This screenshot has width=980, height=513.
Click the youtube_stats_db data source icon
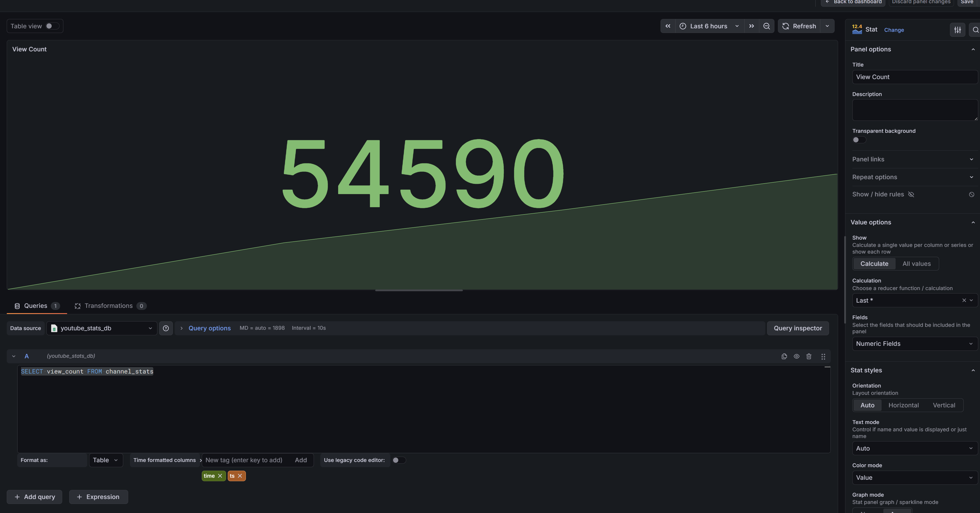pyautogui.click(x=54, y=328)
